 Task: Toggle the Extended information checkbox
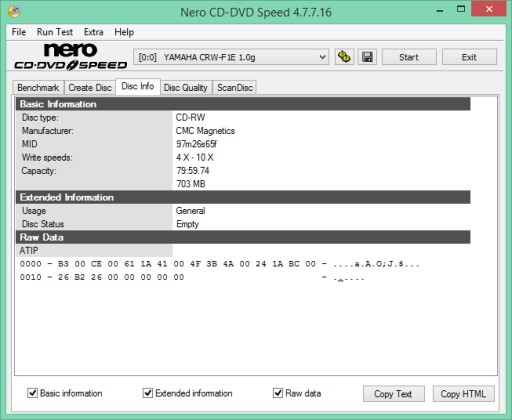pyautogui.click(x=148, y=393)
